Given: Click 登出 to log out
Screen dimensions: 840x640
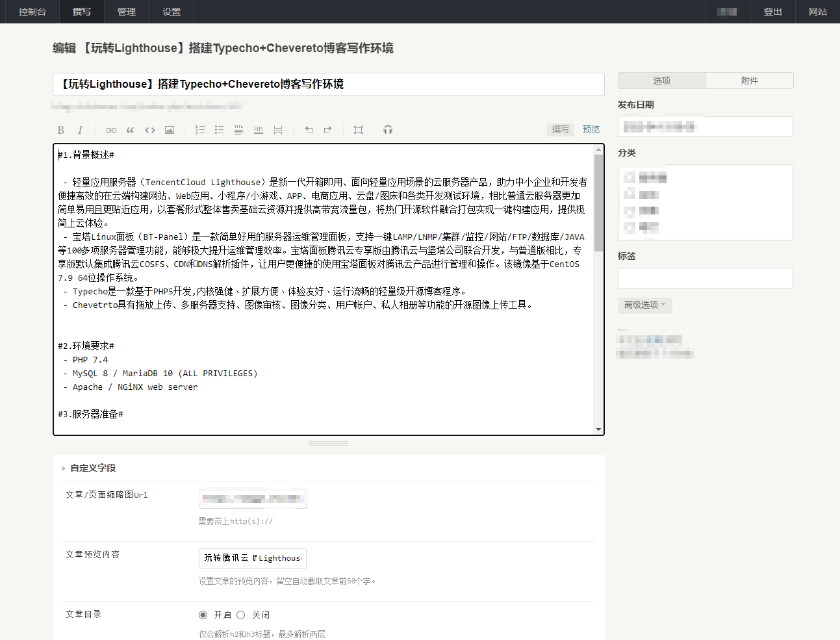Looking at the screenshot, I should [x=773, y=12].
